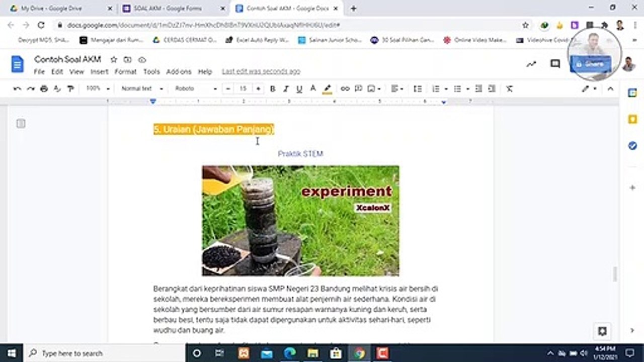The width and height of the screenshot is (644, 362).
Task: Open Google Keep side panel
Action: click(632, 119)
